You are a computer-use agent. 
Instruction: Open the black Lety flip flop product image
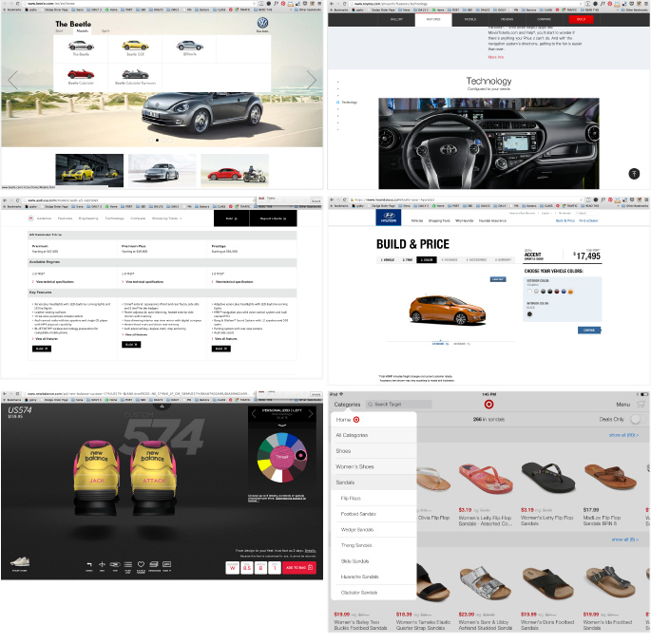click(547, 478)
